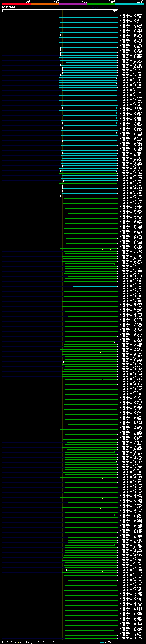The width and height of the screenshot is (146, 644).
Task: Click the green ~80% identity color segment
Action: [101, 4]
